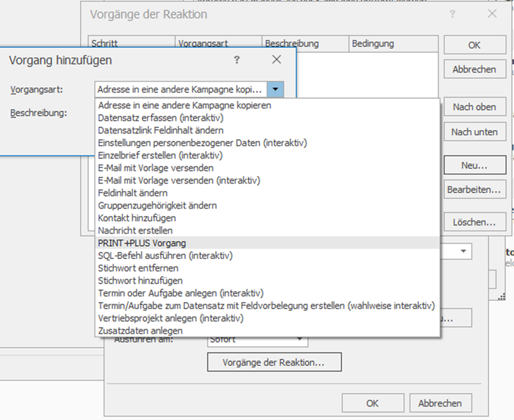This screenshot has width=514, height=420.
Task: Pick 'Zusatzdaten anlegen' entry
Action: click(140, 331)
